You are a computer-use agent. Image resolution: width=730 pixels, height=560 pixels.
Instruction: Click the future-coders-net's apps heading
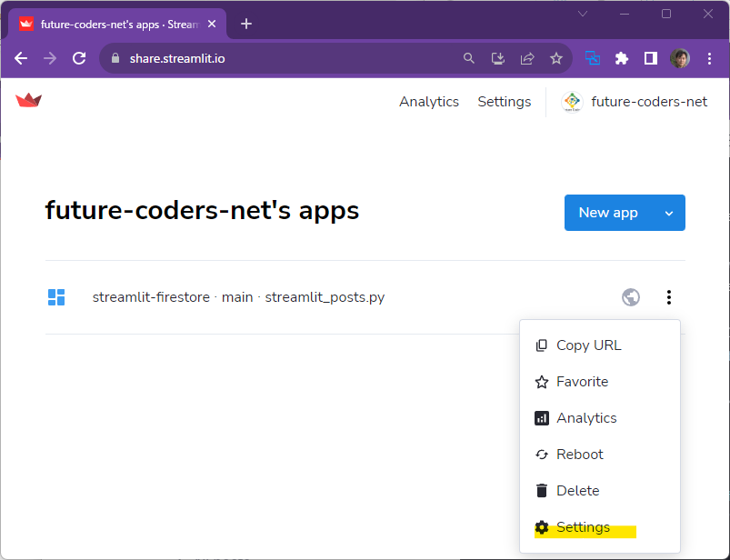(x=202, y=210)
